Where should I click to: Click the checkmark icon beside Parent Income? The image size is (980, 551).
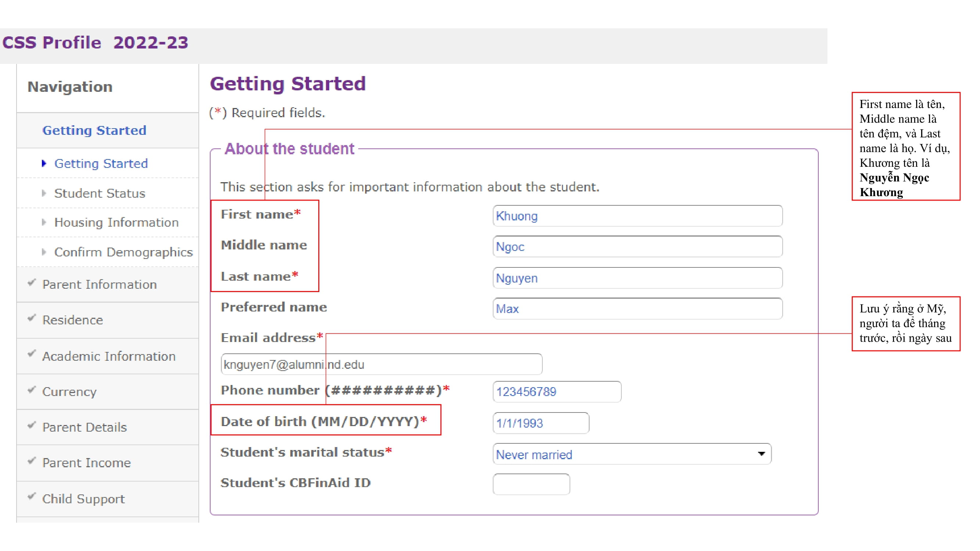32,462
